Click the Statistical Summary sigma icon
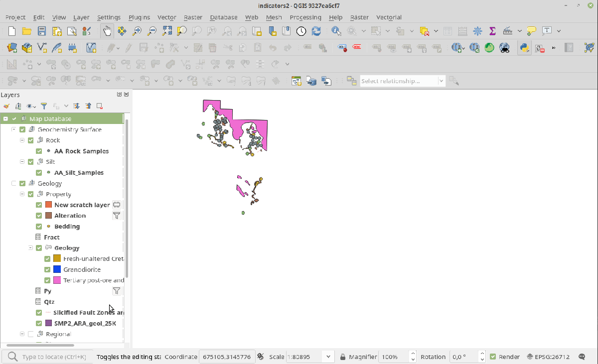 (492, 31)
